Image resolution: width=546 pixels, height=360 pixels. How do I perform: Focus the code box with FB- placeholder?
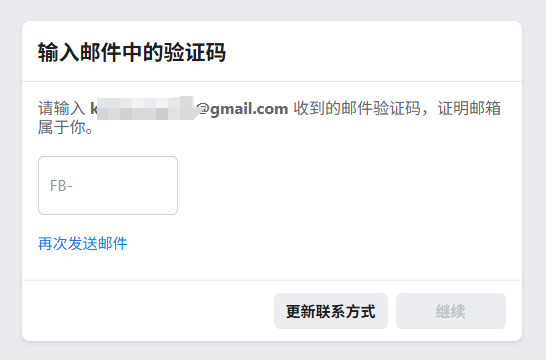(108, 185)
